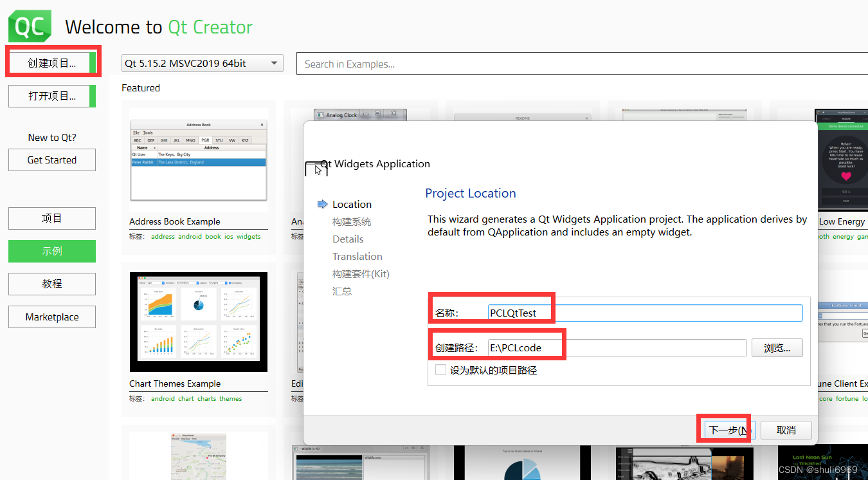
Task: Select the 汇总 wizard step
Action: click(342, 291)
